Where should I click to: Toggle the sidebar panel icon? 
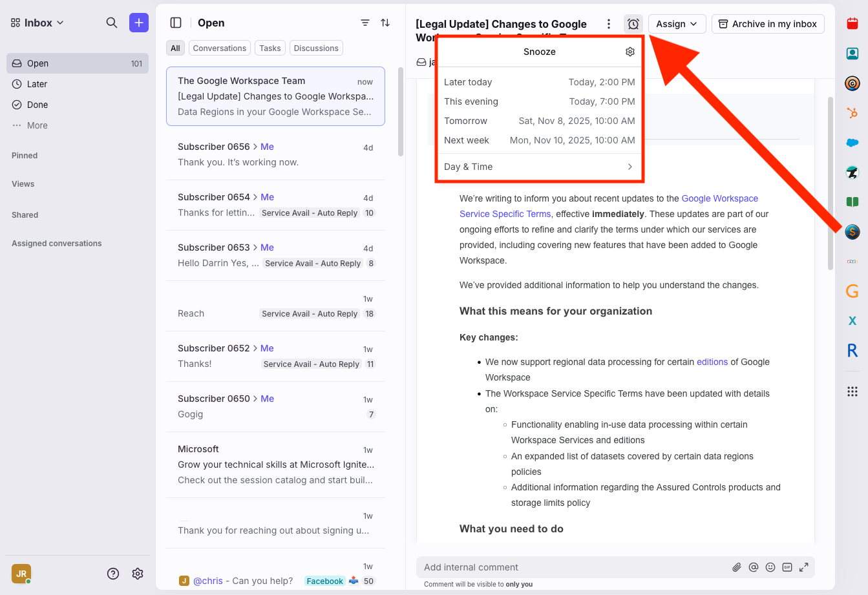pos(176,23)
